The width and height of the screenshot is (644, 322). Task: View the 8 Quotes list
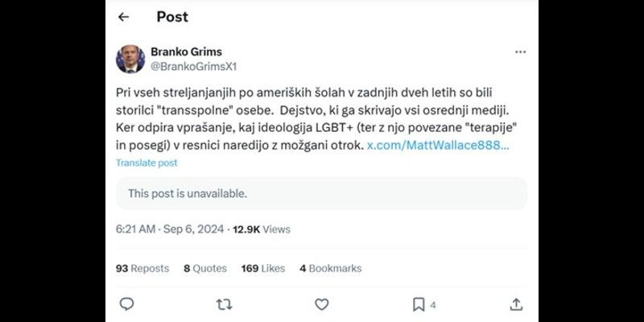tap(206, 268)
